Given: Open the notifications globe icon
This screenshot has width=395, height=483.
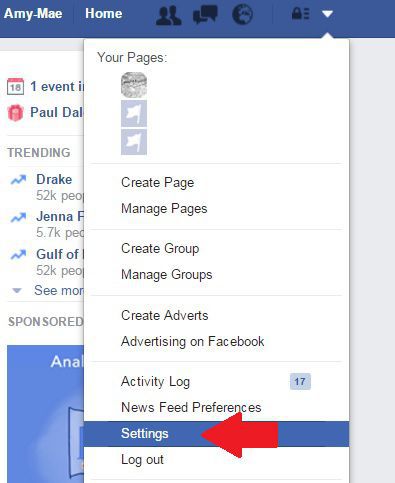Looking at the screenshot, I should 242,15.
